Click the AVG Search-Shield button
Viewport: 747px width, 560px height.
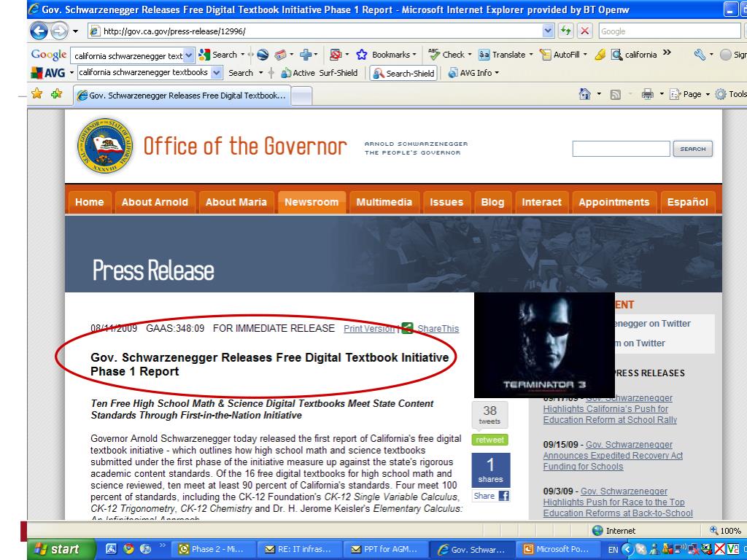pos(404,74)
